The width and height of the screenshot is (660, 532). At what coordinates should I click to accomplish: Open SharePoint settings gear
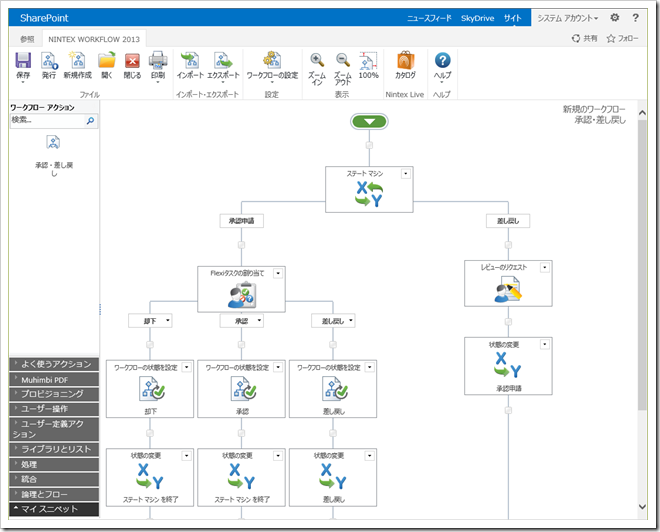pos(615,18)
